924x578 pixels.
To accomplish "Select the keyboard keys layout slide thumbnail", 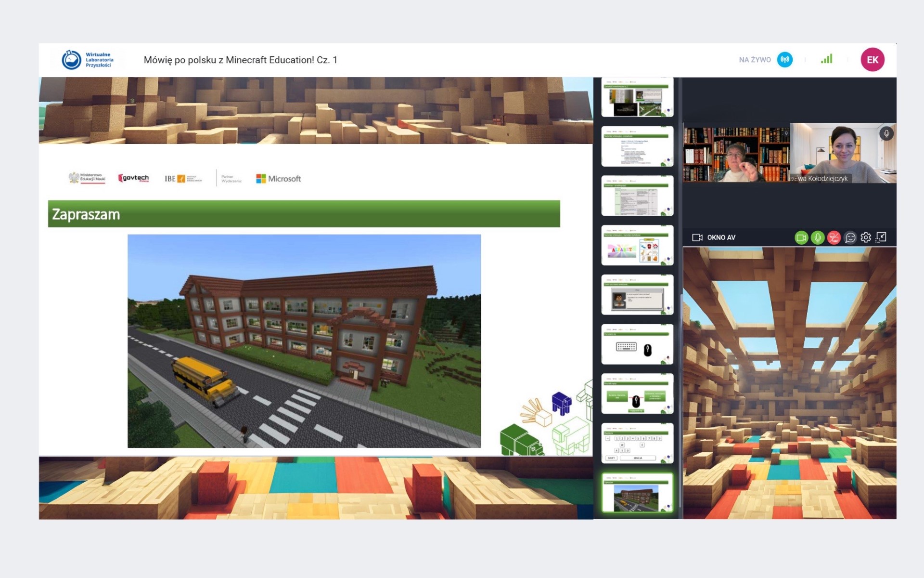I will point(637,443).
